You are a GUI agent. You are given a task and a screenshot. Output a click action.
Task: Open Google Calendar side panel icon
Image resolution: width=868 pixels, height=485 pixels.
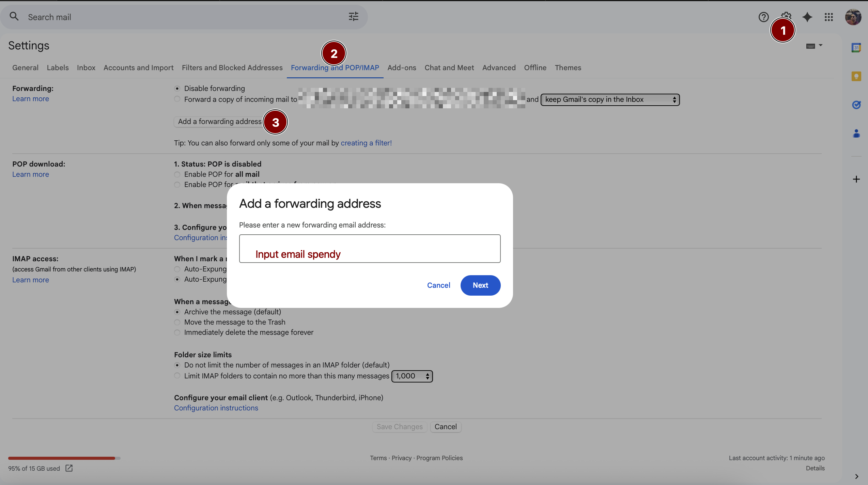(856, 47)
